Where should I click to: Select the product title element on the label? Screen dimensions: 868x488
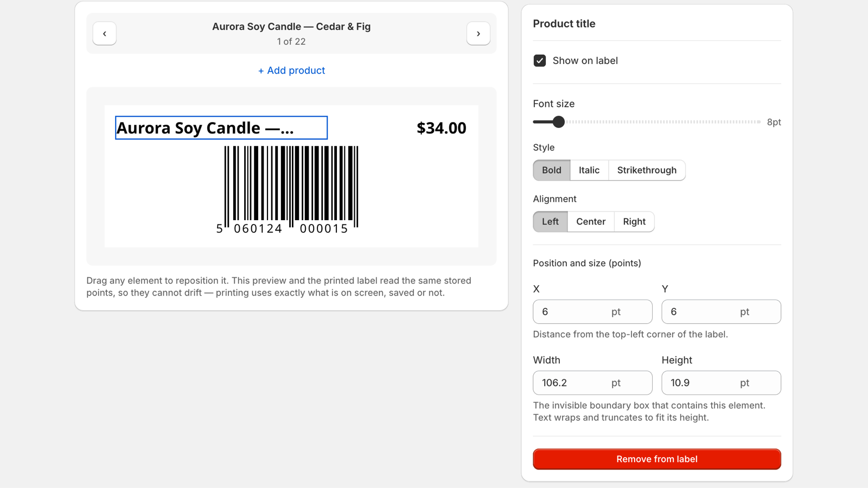point(221,128)
